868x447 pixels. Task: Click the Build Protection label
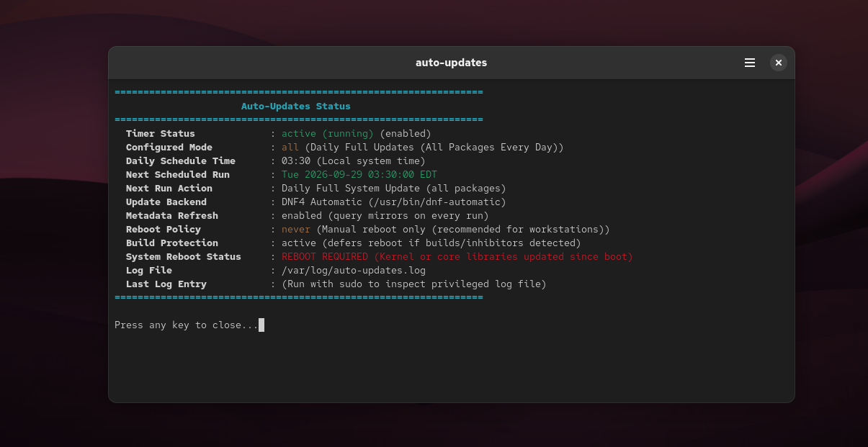click(x=172, y=243)
